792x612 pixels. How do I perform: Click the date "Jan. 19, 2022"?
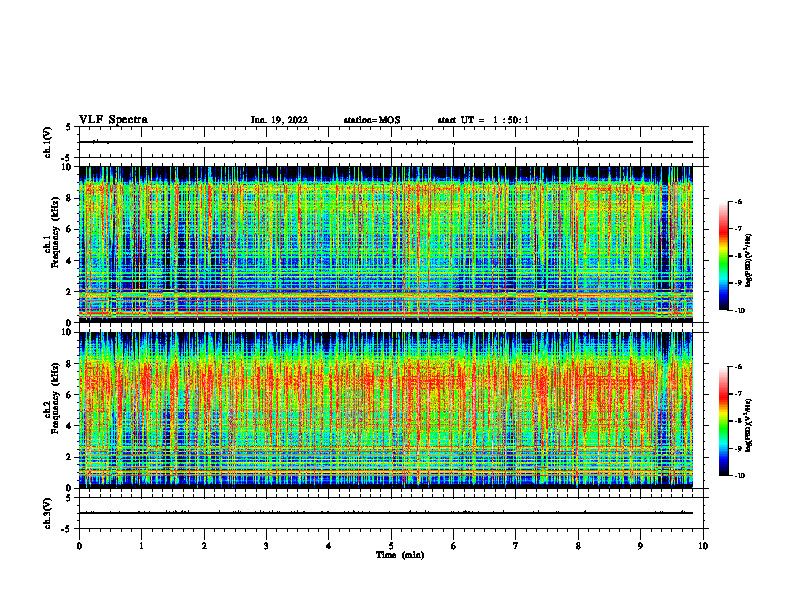(x=279, y=120)
